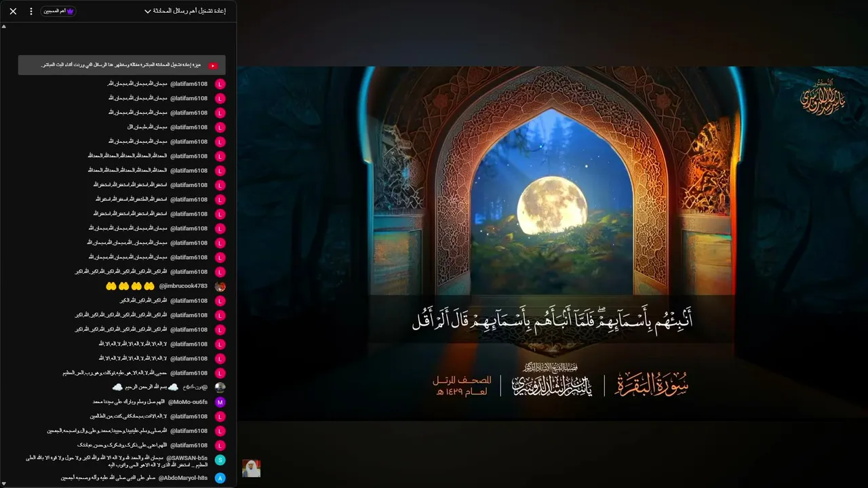
Task: Click the chat scrollbar down arrow
Action: [4, 483]
